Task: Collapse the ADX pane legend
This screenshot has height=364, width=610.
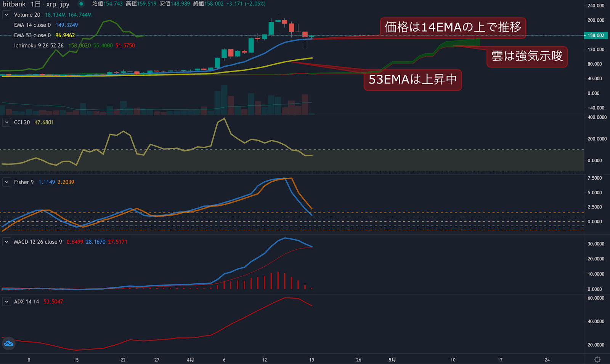Action: pyautogui.click(x=6, y=301)
